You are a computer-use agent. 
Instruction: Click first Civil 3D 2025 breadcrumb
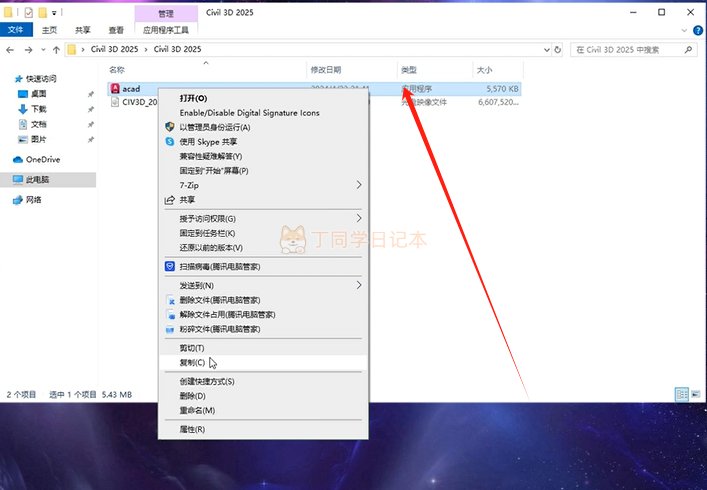pyautogui.click(x=115, y=49)
